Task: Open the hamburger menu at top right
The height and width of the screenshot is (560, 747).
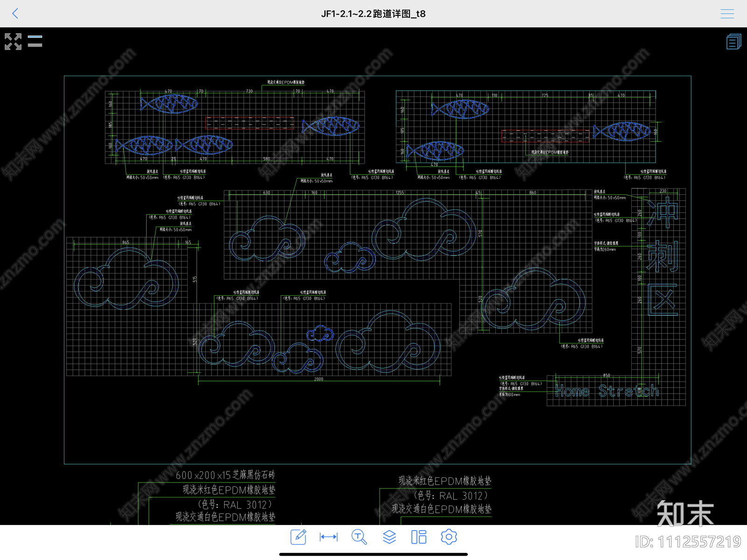Action: click(727, 14)
